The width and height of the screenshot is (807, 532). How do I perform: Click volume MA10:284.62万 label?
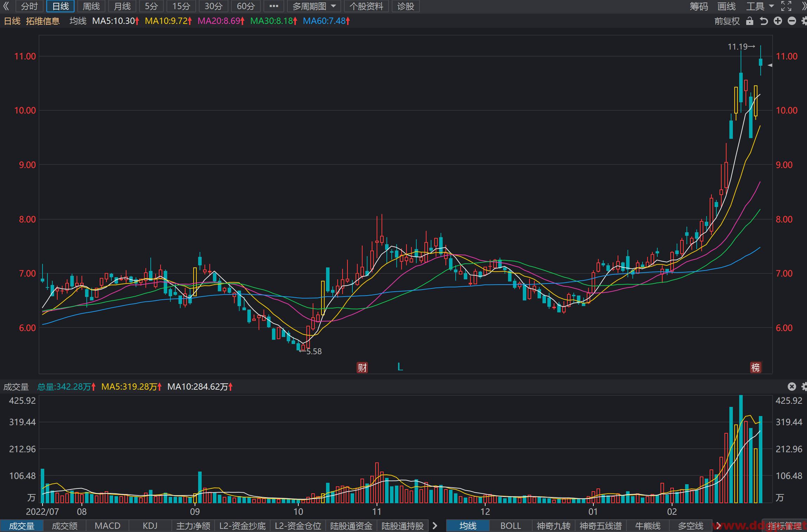coord(200,387)
